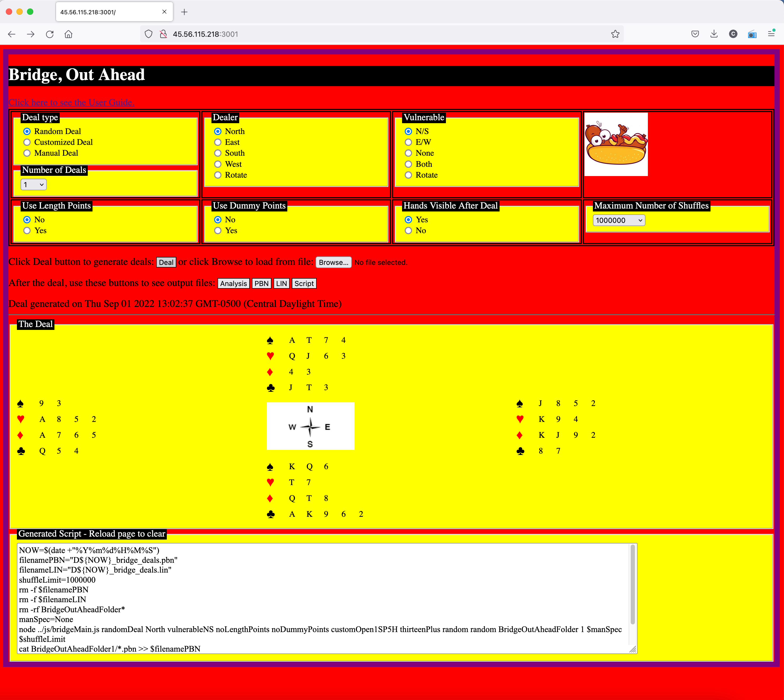The height and width of the screenshot is (700, 784).
Task: Click North hand's heart suit symbol
Action: (x=270, y=356)
